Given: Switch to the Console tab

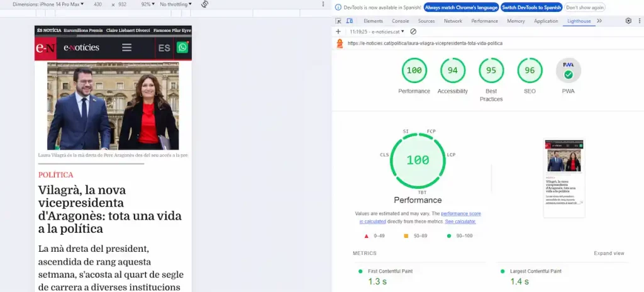Looking at the screenshot, I should [400, 21].
